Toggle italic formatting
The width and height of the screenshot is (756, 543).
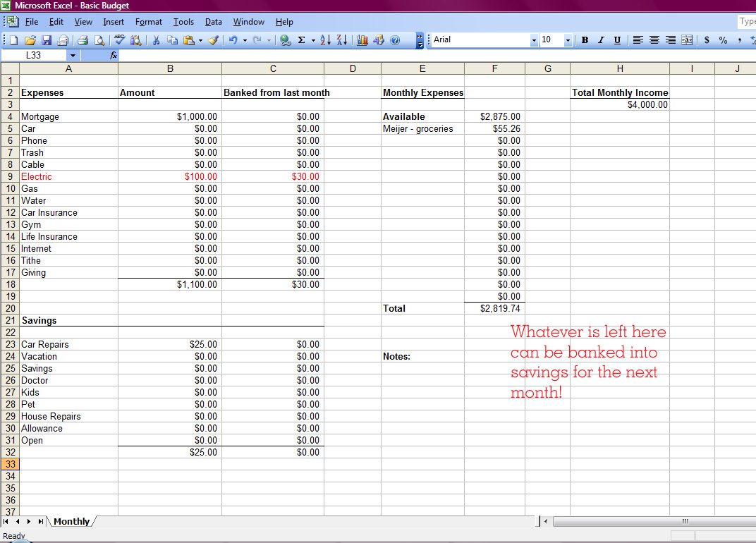click(601, 39)
